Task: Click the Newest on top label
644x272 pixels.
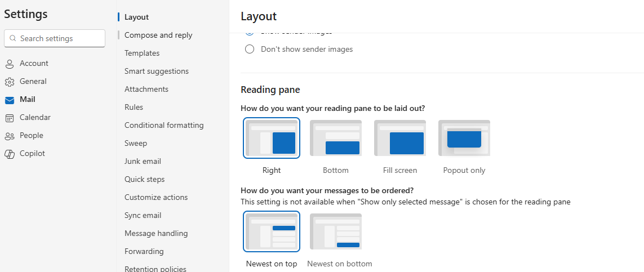Action: [x=272, y=264]
